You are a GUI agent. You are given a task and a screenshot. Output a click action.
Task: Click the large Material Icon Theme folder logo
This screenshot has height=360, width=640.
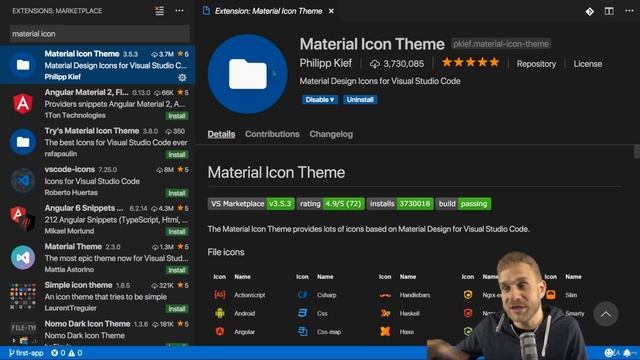click(248, 74)
